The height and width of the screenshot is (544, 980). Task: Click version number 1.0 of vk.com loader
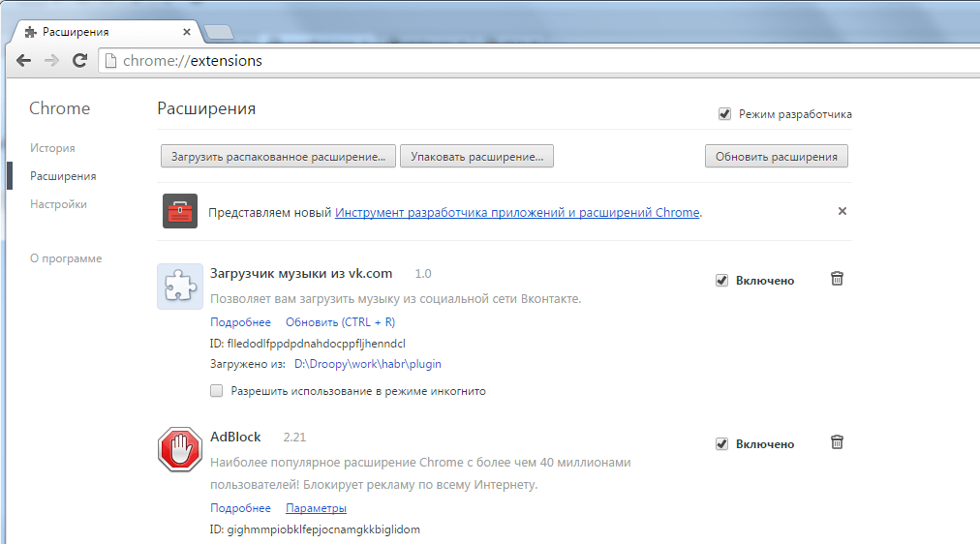(423, 274)
